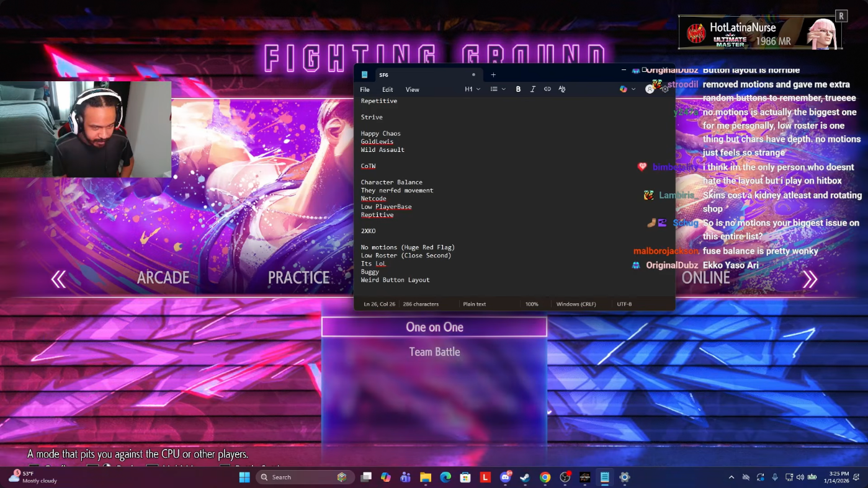Viewport: 868px width, 488px height.
Task: Open the Windows Start menu
Action: pos(244,477)
